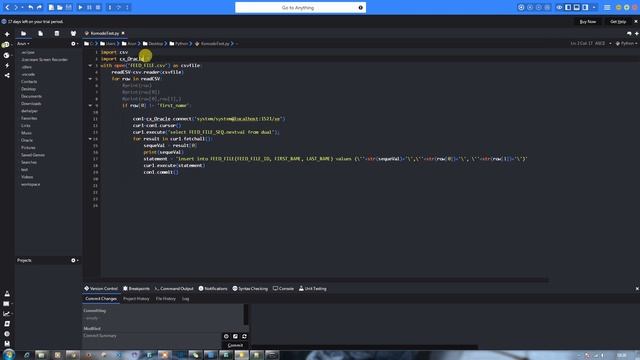The height and width of the screenshot is (360, 640).
Task: Collapse the for result loop fold
Action: pyautogui.click(x=90, y=139)
